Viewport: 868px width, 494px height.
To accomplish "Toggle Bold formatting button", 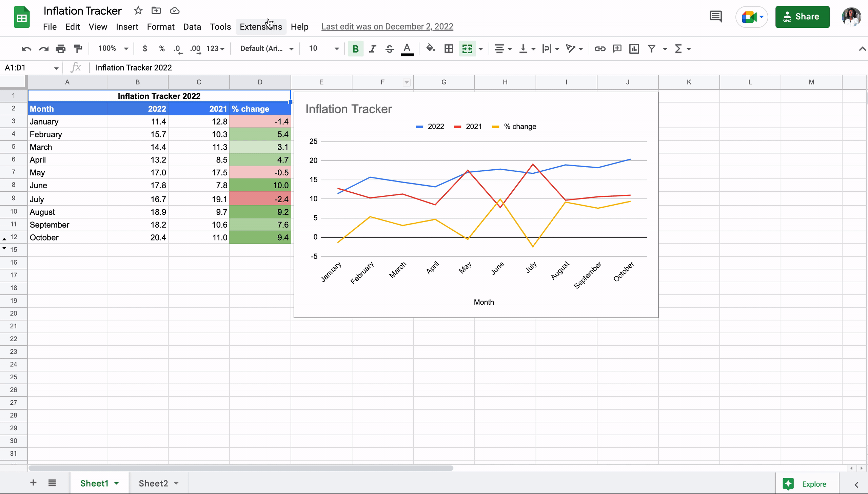I will tap(355, 49).
